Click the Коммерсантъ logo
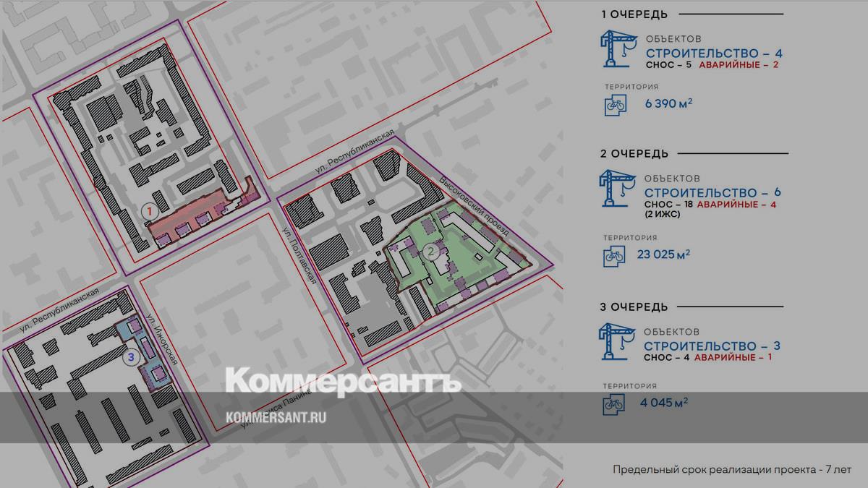 click(x=343, y=381)
